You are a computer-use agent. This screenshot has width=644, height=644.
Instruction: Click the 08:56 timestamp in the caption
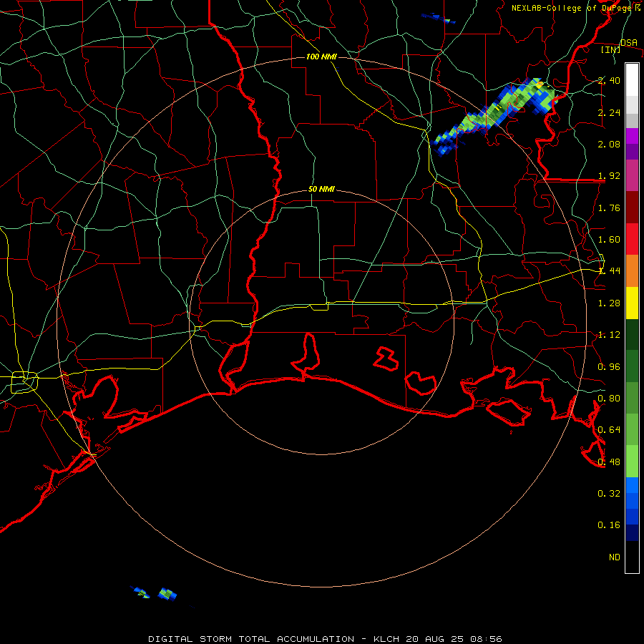(x=487, y=639)
